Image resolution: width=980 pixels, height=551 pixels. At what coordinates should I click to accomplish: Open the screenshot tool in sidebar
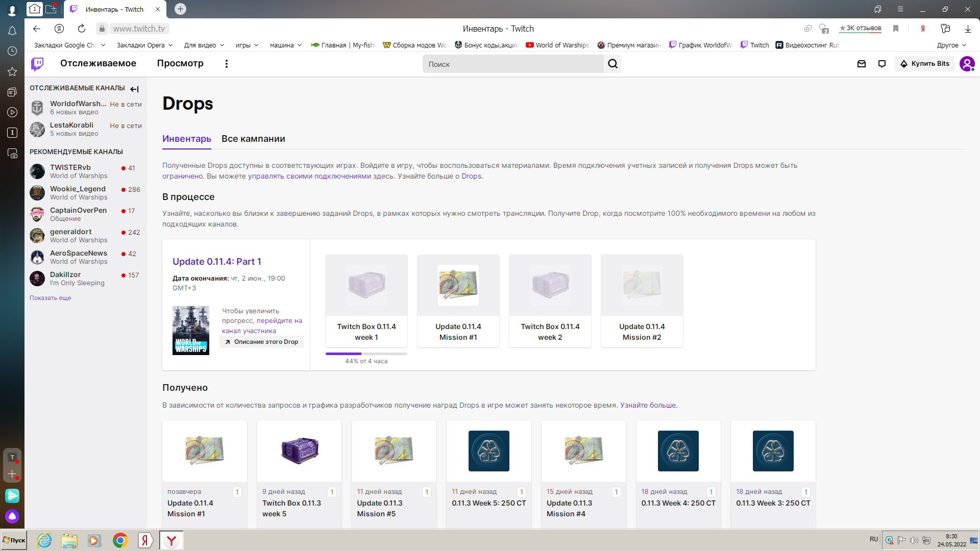tap(12, 153)
